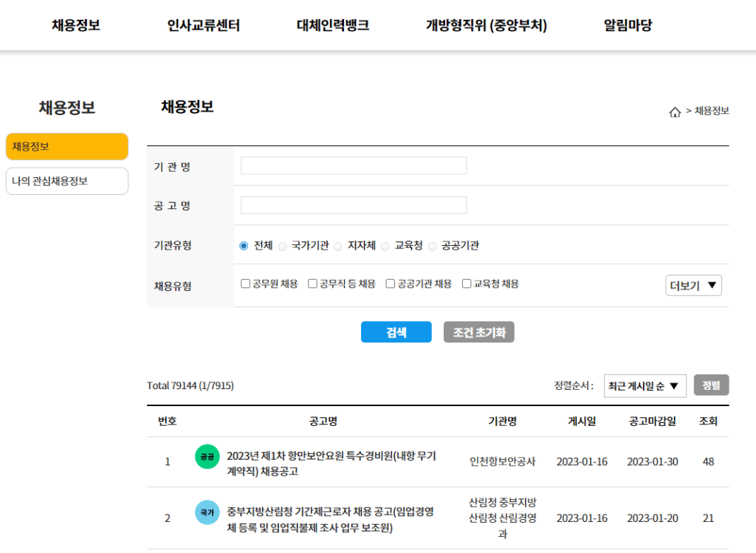The width and height of the screenshot is (756, 553).
Task: Click the 공고마감일 column header
Action: coord(653,422)
